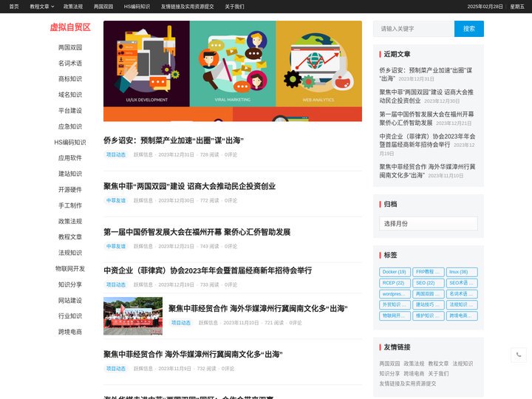
Task: Open thumbnail of 聚焦中菲经贸合作 group photo article
Action: [x=133, y=316]
